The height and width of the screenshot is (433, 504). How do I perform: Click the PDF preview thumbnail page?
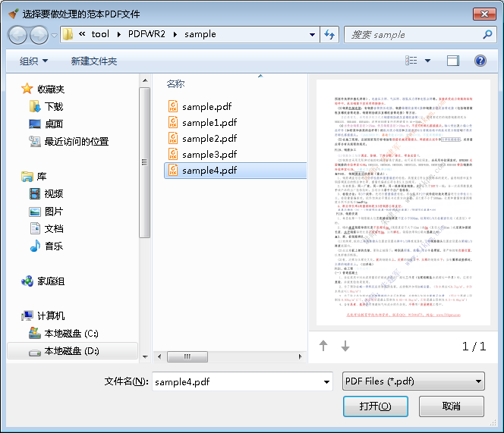pyautogui.click(x=403, y=202)
